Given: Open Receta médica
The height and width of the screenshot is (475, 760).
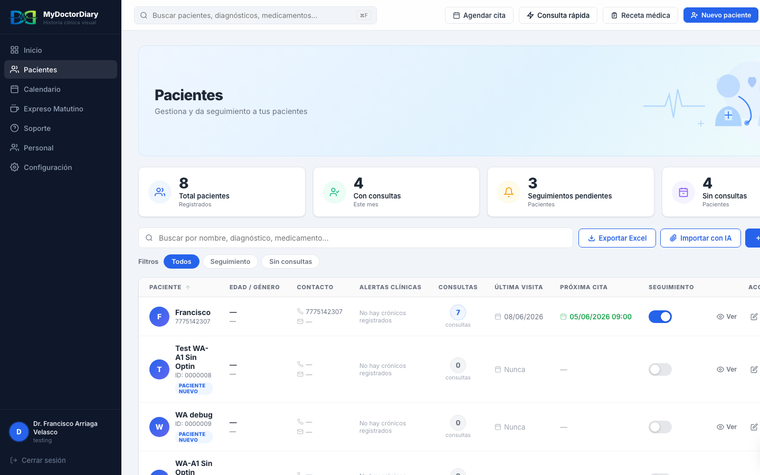Looking at the screenshot, I should pos(640,16).
